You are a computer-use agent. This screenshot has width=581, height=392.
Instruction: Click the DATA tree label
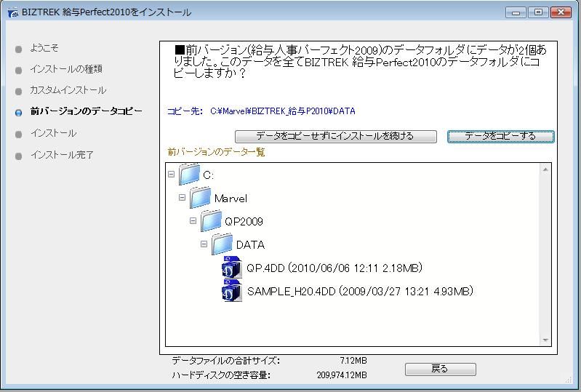click(250, 245)
